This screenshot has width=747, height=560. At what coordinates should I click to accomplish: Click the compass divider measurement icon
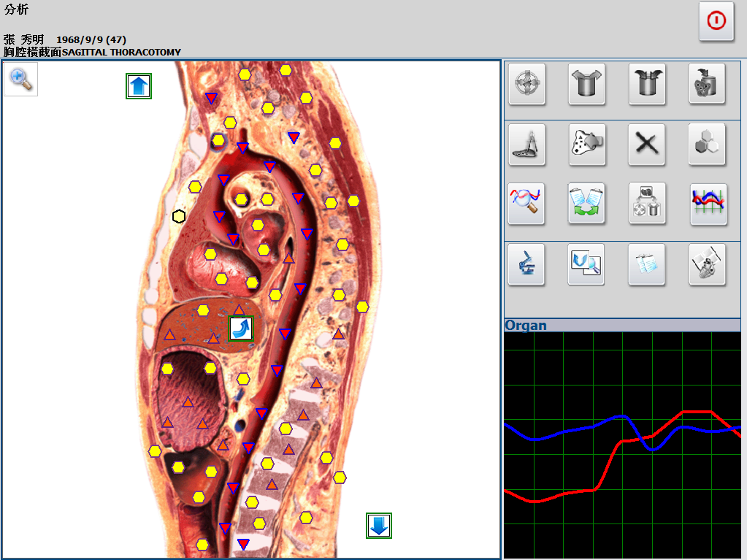(x=526, y=145)
